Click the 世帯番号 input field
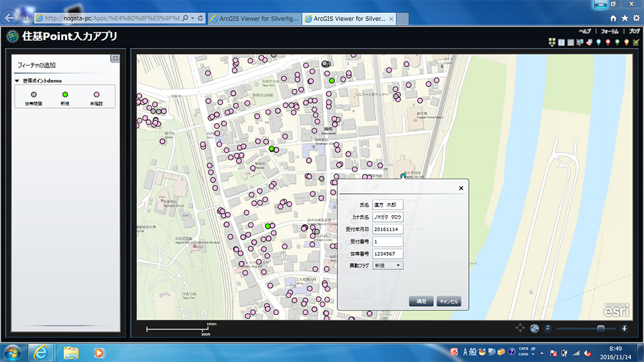 tap(388, 254)
